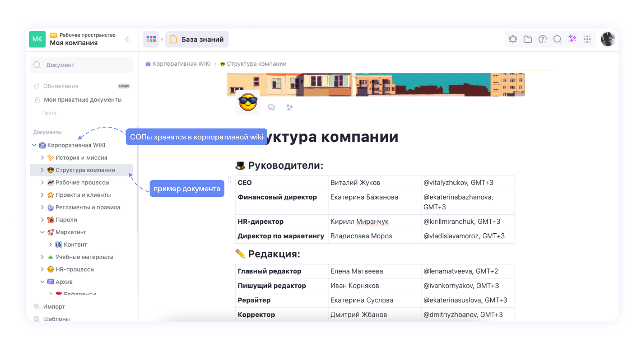
Task: Open the apps grid icon
Action: (x=587, y=39)
